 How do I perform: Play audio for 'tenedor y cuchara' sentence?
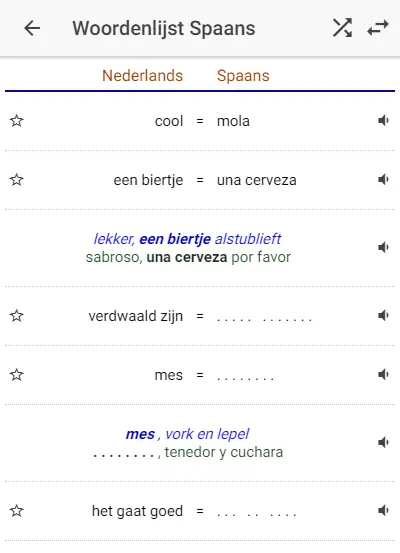pyautogui.click(x=383, y=442)
